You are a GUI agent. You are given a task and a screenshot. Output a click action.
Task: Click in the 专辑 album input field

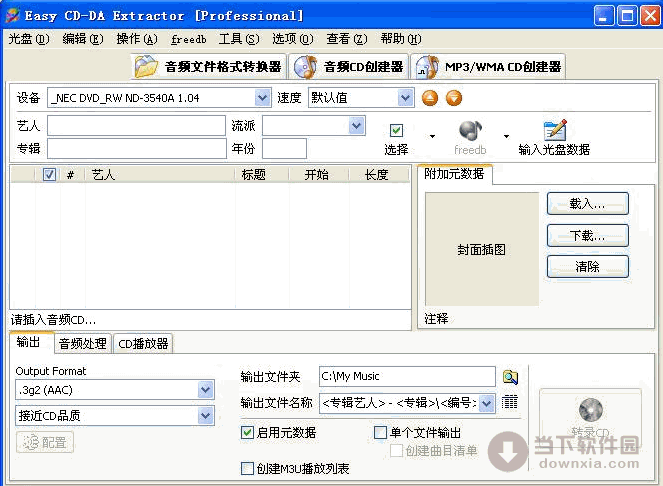[x=136, y=148]
